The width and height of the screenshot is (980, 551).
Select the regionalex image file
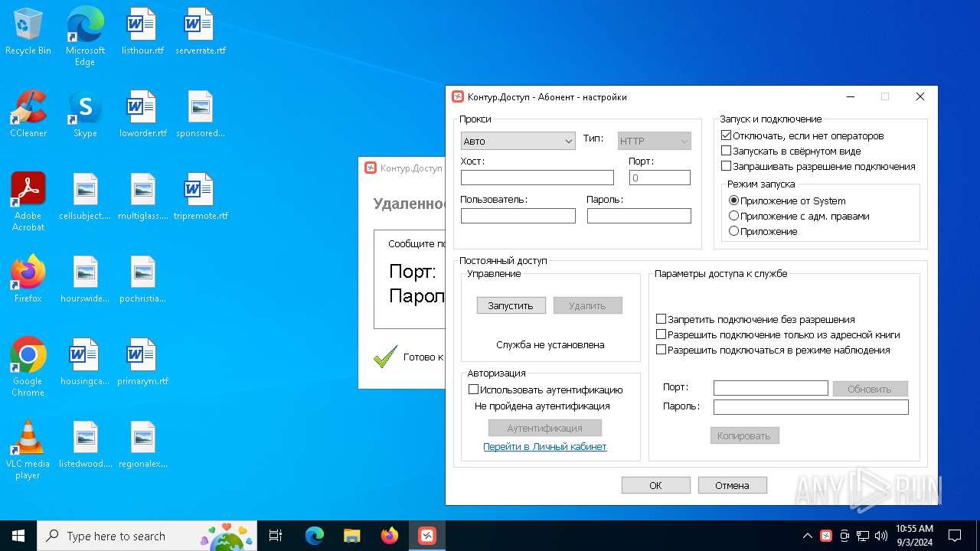[x=142, y=445]
